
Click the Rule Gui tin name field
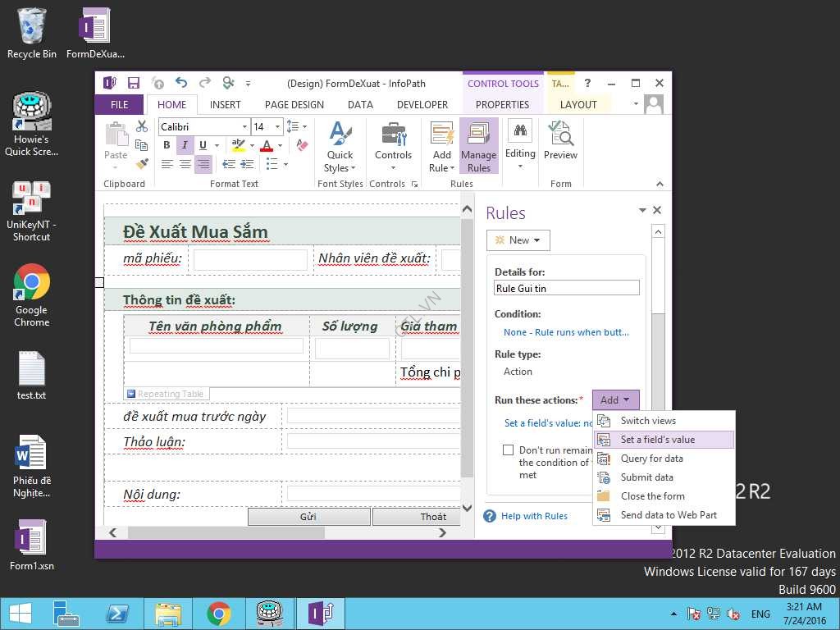pyautogui.click(x=566, y=288)
